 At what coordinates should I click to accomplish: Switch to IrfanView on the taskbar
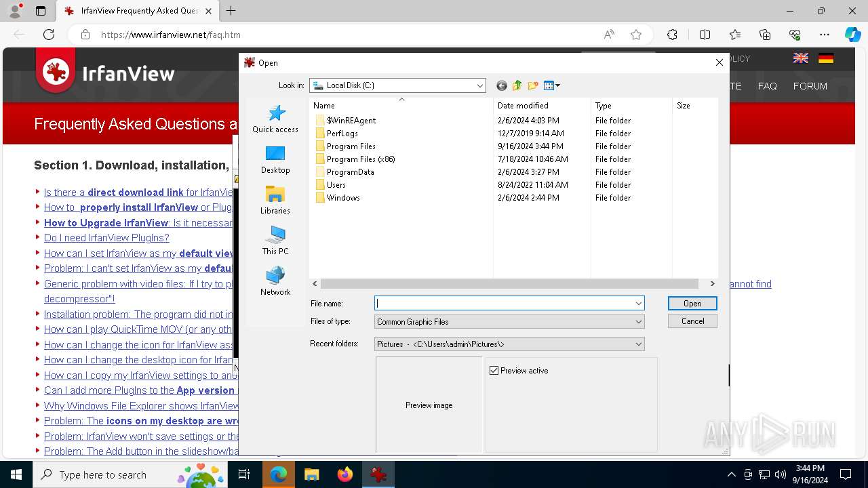378,474
